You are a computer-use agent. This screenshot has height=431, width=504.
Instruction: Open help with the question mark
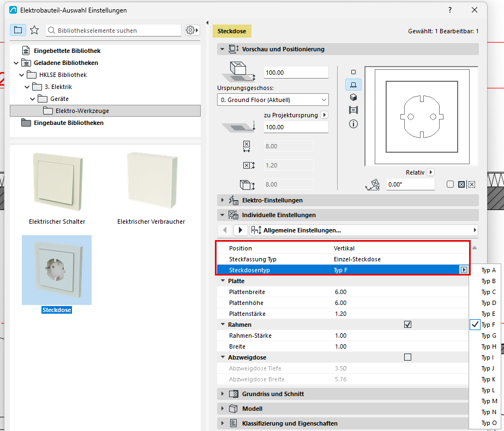[x=450, y=10]
